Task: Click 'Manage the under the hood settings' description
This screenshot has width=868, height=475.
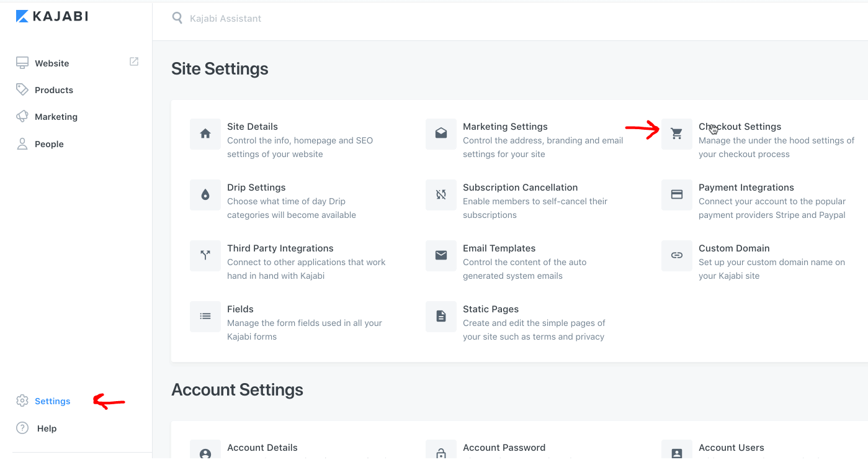Action: coord(776,140)
